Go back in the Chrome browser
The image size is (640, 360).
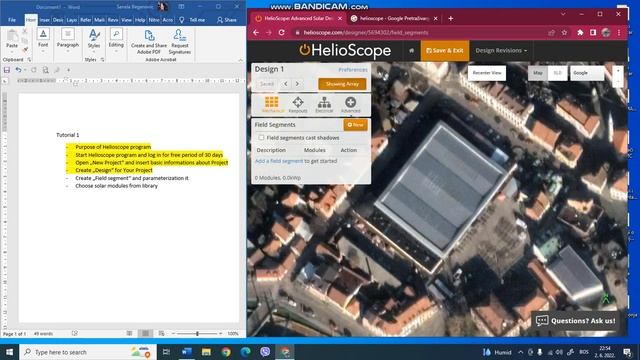point(256,32)
